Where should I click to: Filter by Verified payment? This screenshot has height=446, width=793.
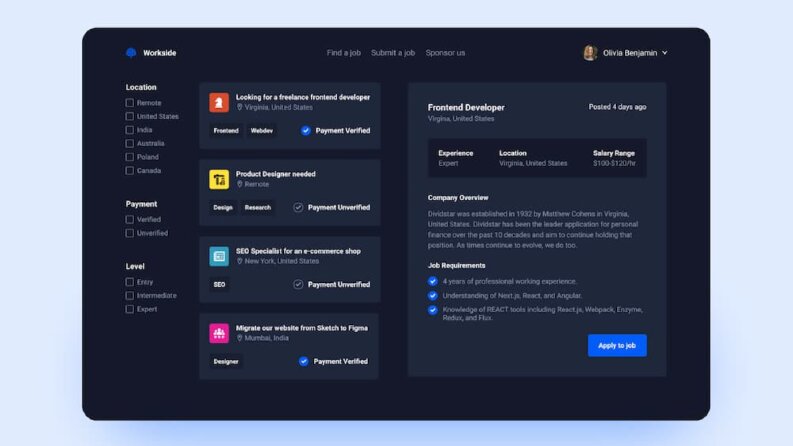(129, 219)
